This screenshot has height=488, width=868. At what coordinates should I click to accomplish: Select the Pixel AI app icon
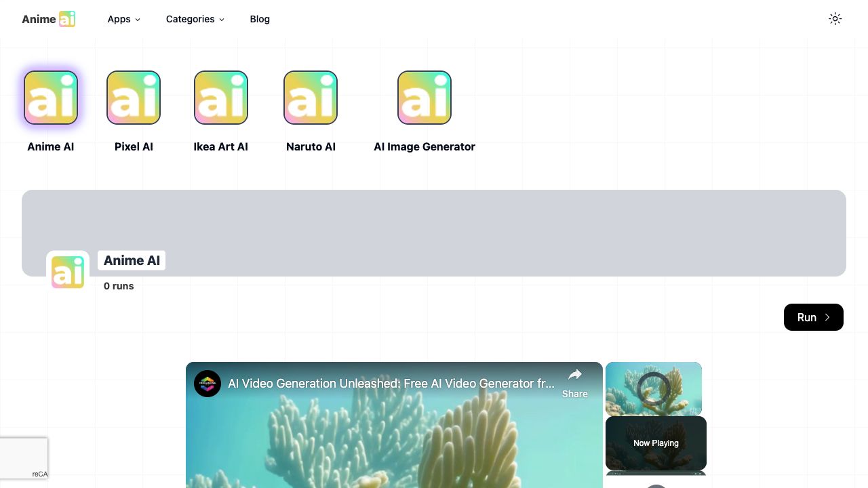pyautogui.click(x=134, y=98)
